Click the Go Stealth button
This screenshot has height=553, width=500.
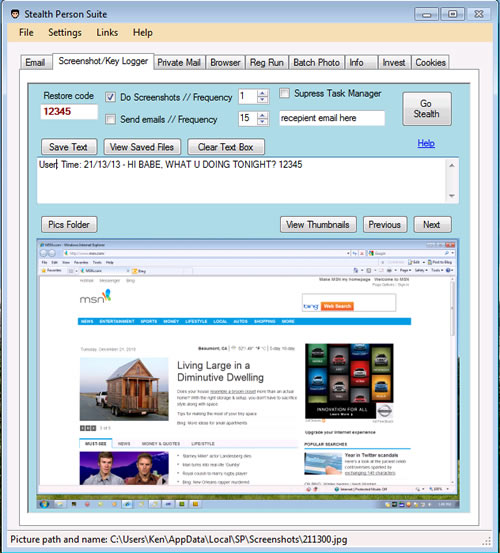427,109
